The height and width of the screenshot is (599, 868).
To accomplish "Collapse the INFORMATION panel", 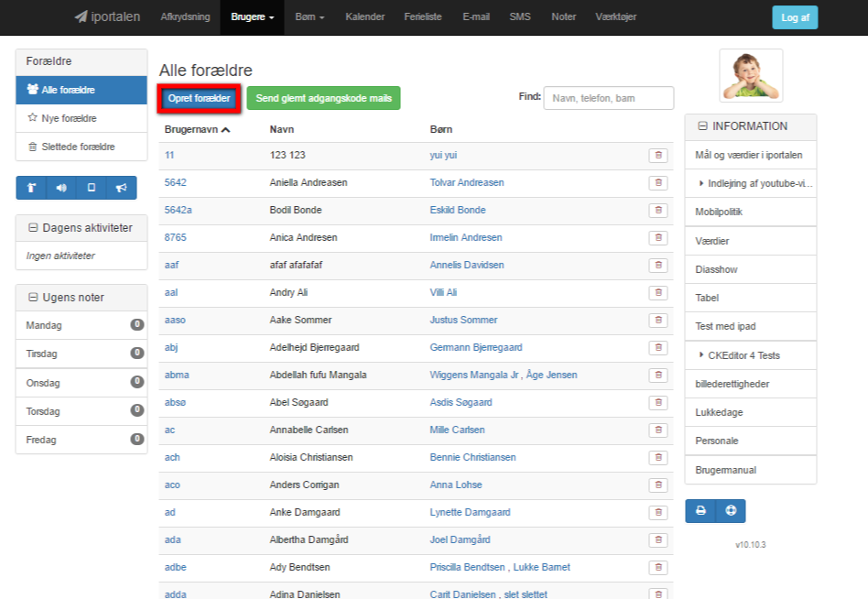I will tap(702, 126).
